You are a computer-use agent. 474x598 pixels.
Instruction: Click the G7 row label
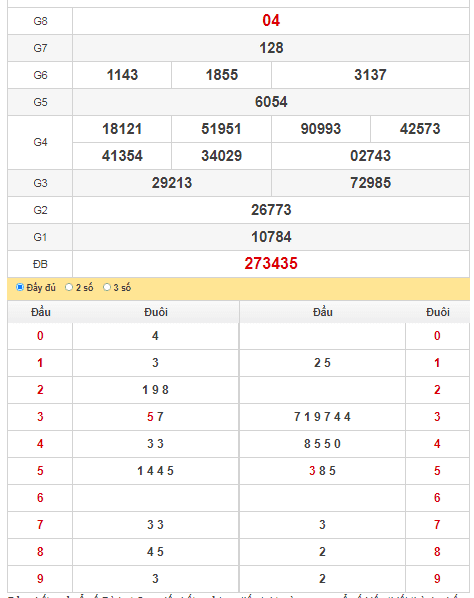pyautogui.click(x=40, y=48)
